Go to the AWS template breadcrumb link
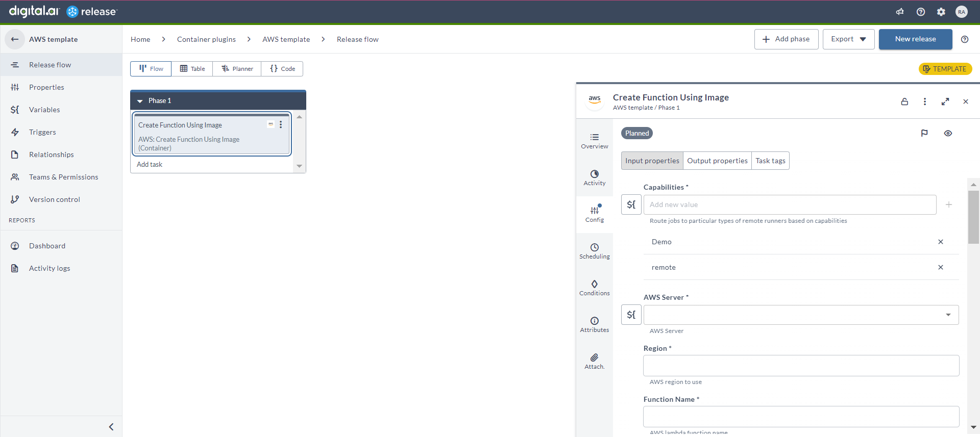Viewport: 980px width, 437px height. pyautogui.click(x=286, y=39)
